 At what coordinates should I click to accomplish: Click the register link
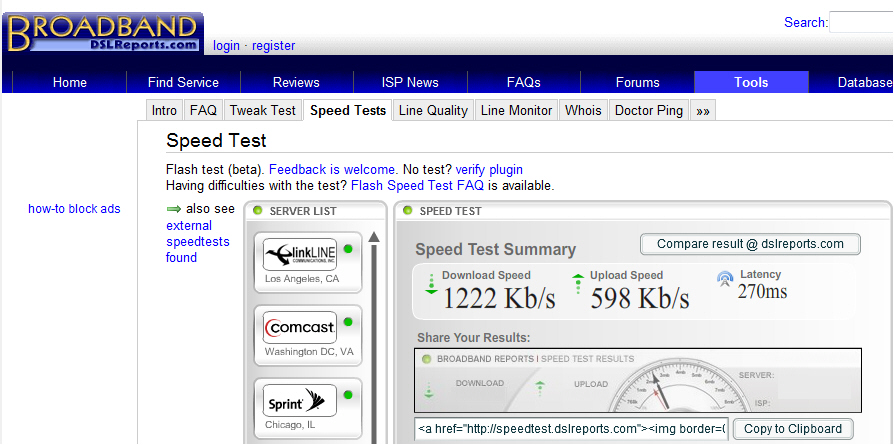coord(274,46)
